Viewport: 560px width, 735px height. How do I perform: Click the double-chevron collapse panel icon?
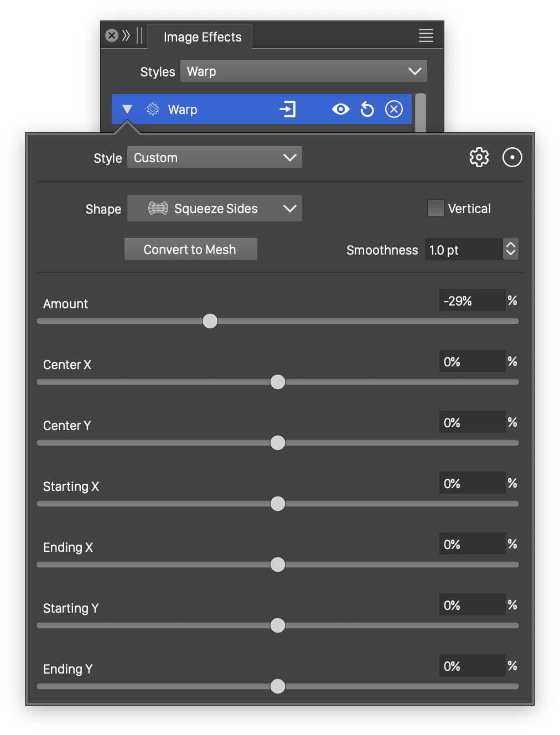(x=126, y=36)
